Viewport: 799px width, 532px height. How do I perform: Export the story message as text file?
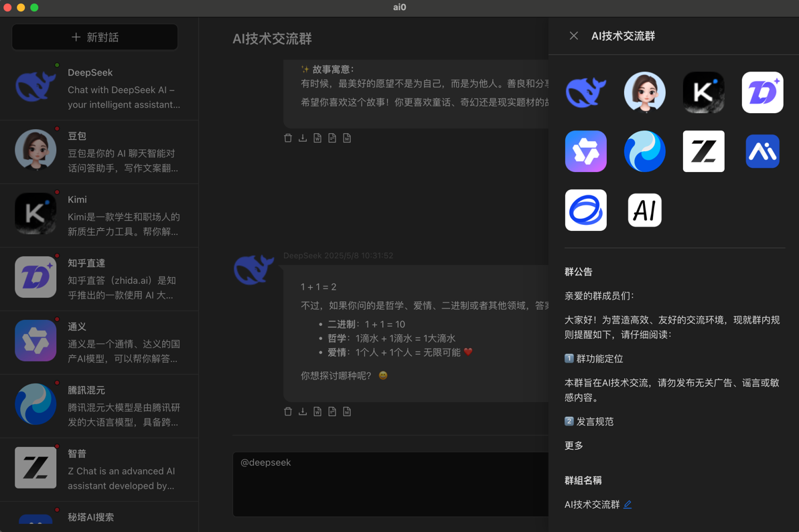(332, 138)
